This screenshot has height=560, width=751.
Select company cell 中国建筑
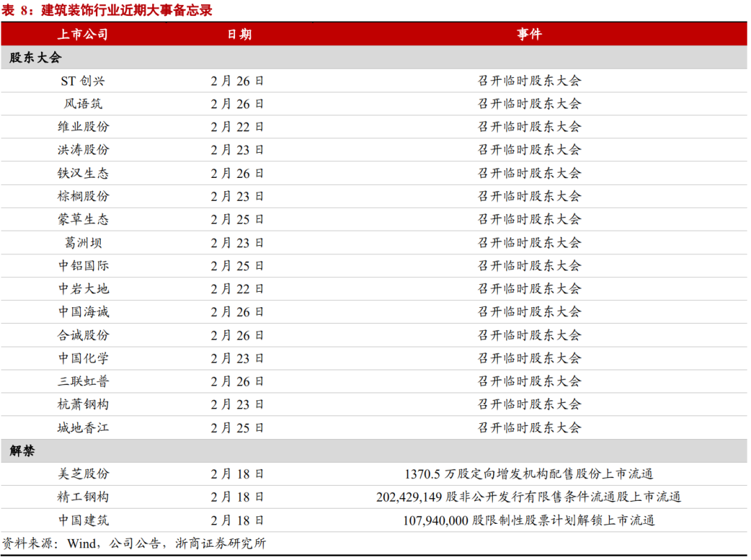tap(83, 520)
